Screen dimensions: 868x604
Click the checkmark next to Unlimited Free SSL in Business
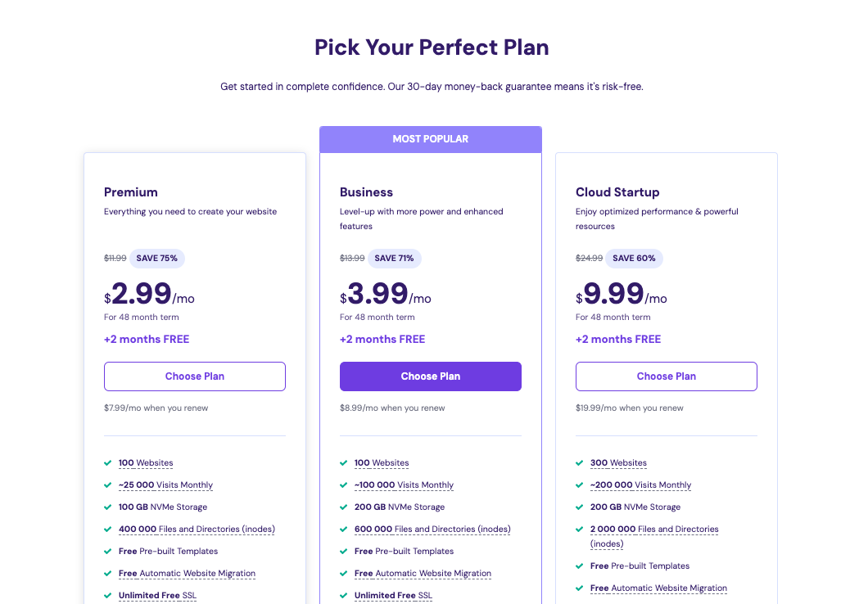343,595
